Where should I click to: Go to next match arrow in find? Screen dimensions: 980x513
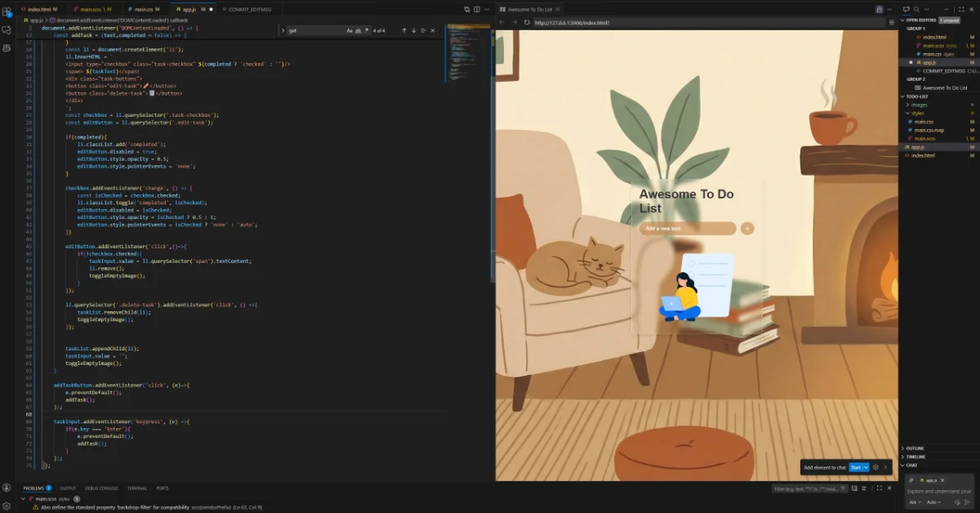pyautogui.click(x=413, y=30)
